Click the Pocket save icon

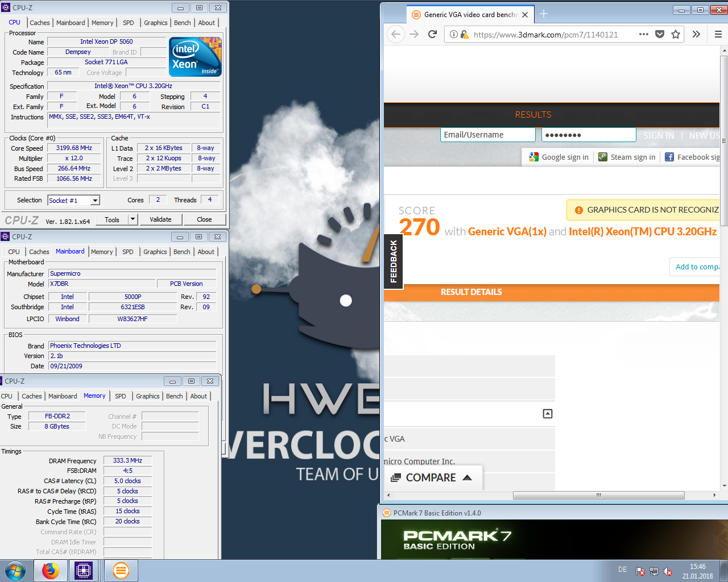click(x=660, y=34)
